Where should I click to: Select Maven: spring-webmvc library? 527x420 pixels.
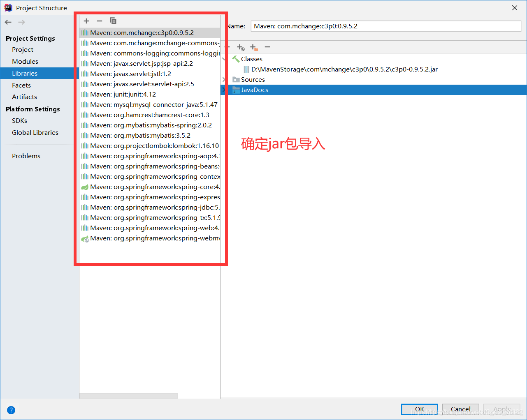point(150,238)
